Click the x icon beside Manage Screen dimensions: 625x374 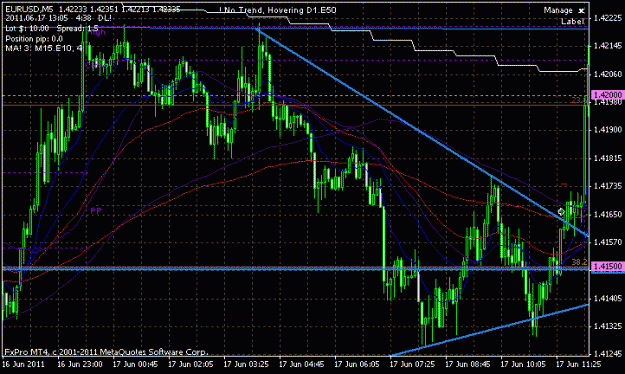[581, 11]
